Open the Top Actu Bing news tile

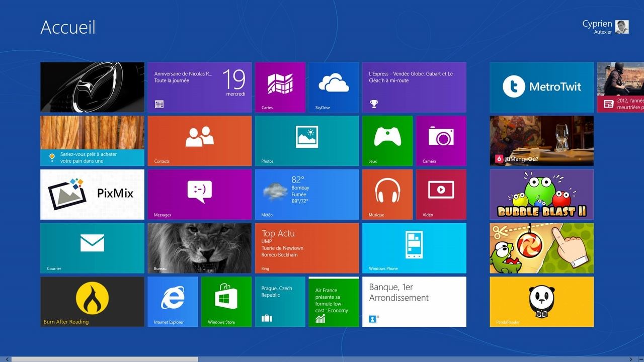point(307,248)
